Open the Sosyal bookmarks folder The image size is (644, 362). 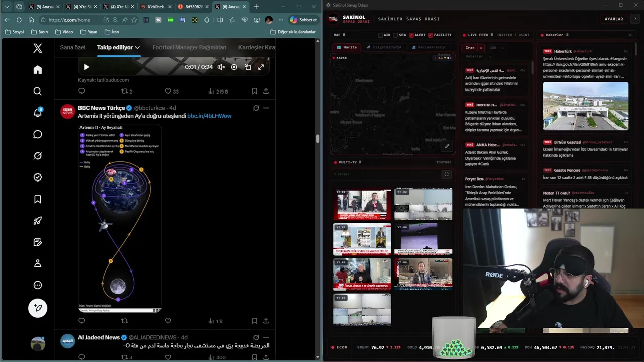14,32
